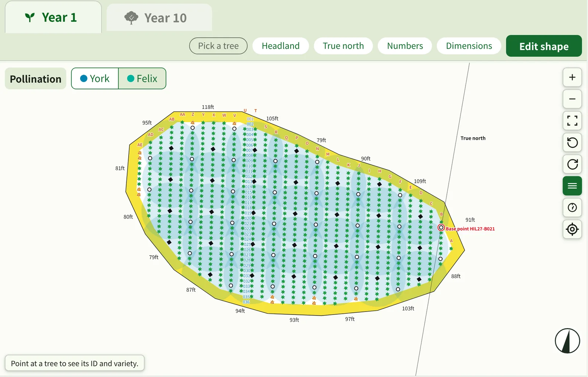Click tree number 036 label

[246, 302]
